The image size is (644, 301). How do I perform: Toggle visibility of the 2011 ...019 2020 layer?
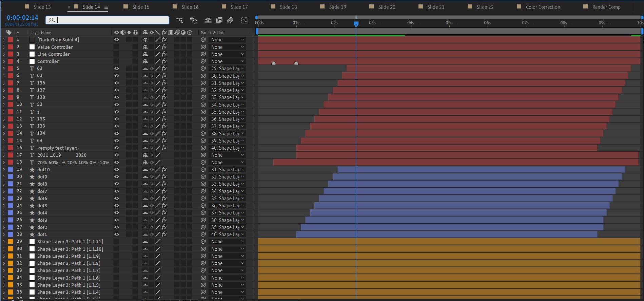coord(116,155)
